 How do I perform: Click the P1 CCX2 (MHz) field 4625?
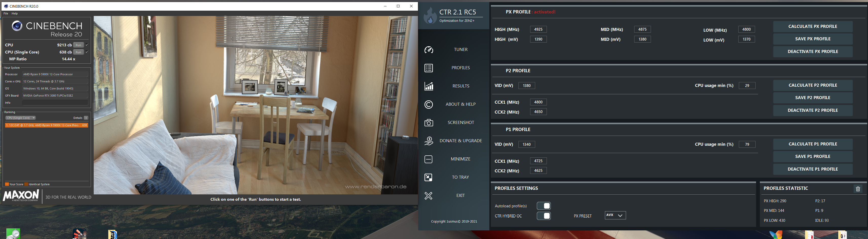point(538,171)
